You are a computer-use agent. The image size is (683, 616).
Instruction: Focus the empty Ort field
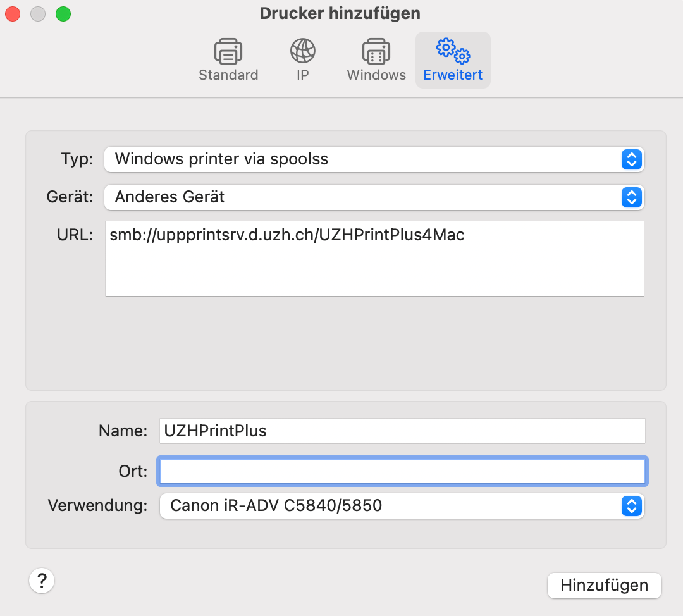tap(402, 471)
